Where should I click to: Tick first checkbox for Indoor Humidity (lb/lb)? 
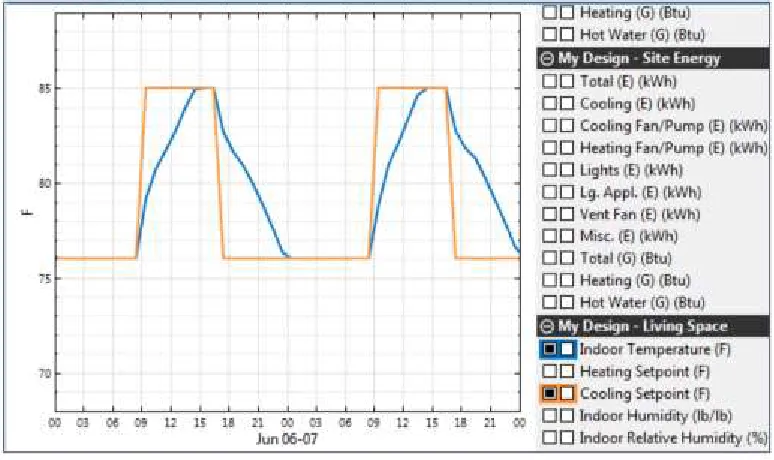tap(549, 415)
